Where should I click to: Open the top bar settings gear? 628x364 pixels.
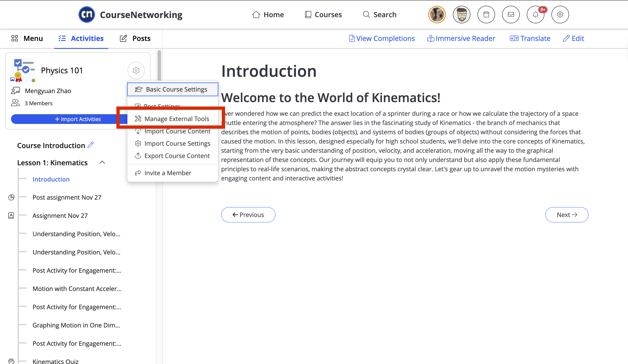(560, 15)
